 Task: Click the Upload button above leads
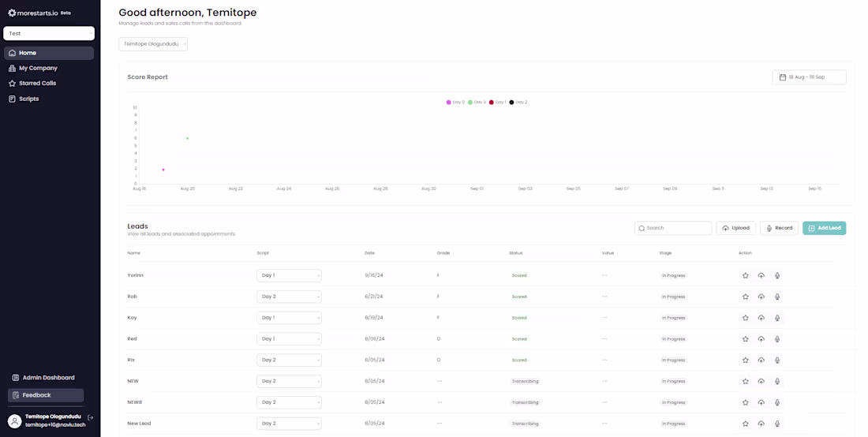point(735,228)
